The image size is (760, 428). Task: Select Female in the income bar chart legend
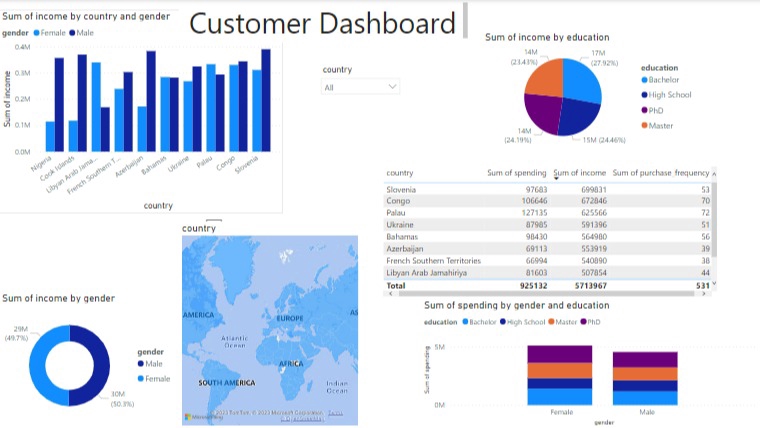(49, 33)
